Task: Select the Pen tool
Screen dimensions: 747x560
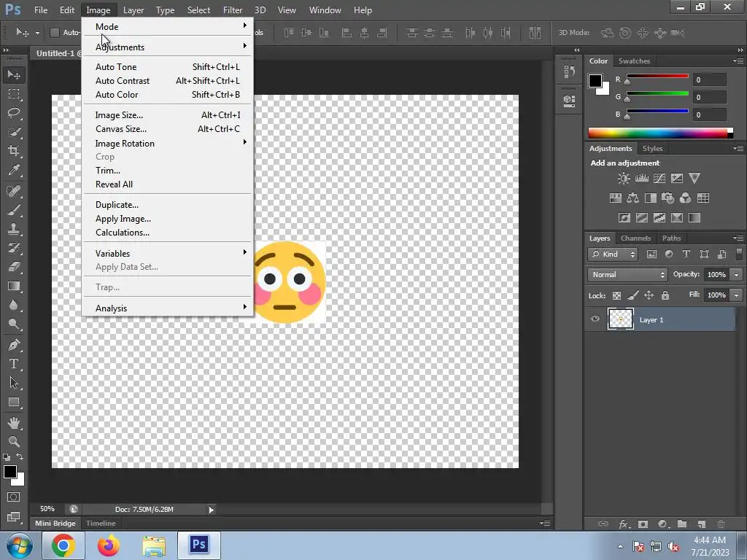Action: point(14,345)
